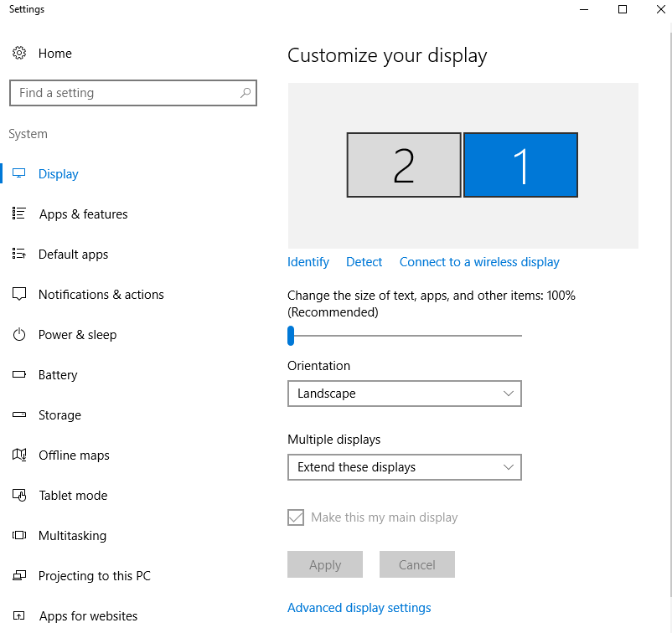
Task: Click the Cancel button
Action: click(x=417, y=564)
